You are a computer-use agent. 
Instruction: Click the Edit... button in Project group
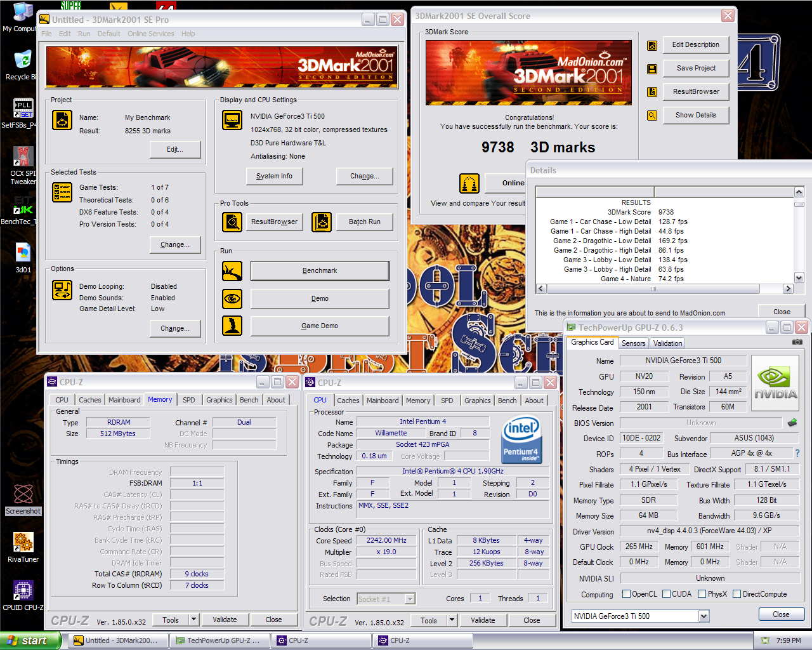coord(175,149)
